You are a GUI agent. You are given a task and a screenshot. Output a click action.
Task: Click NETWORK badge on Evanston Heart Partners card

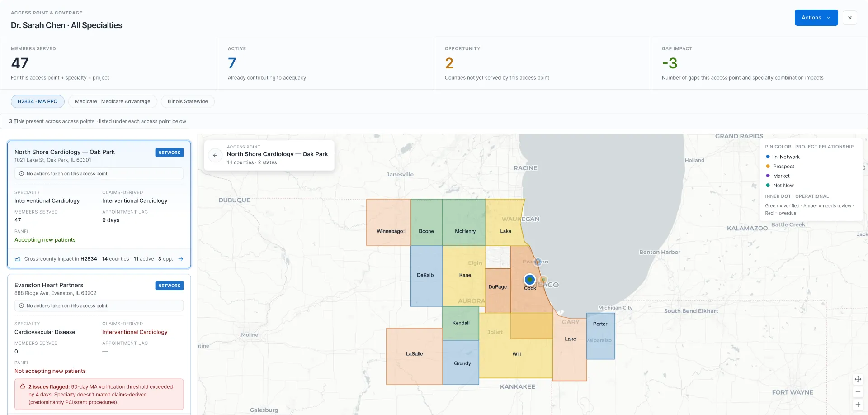(170, 286)
